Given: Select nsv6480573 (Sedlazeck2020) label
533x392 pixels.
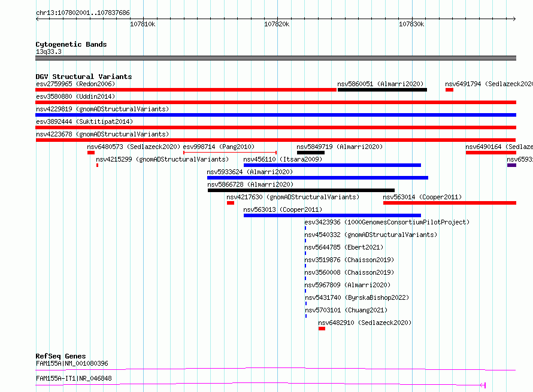Looking at the screenshot, I should point(134,147).
